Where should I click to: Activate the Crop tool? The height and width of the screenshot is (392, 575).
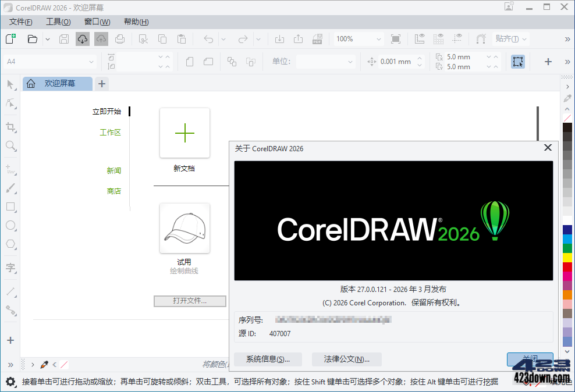(10, 127)
